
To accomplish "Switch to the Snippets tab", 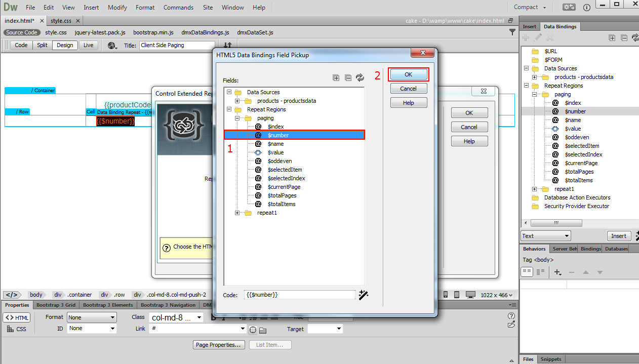I will click(551, 359).
